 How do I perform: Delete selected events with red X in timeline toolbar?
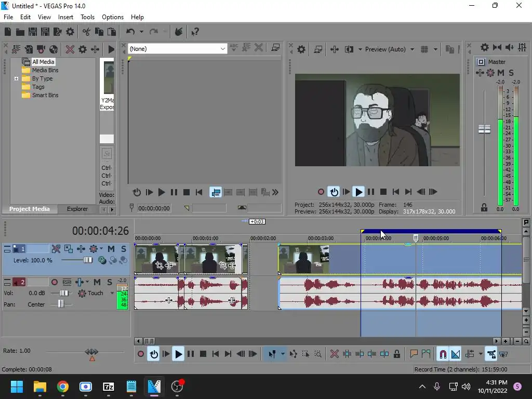pos(335,354)
